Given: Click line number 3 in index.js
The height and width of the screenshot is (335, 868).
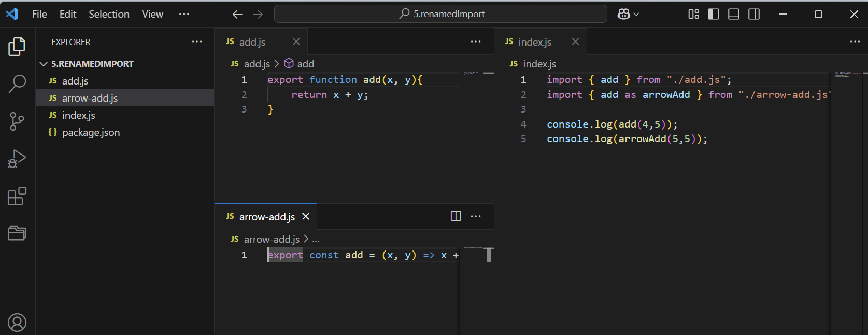Looking at the screenshot, I should (x=523, y=109).
